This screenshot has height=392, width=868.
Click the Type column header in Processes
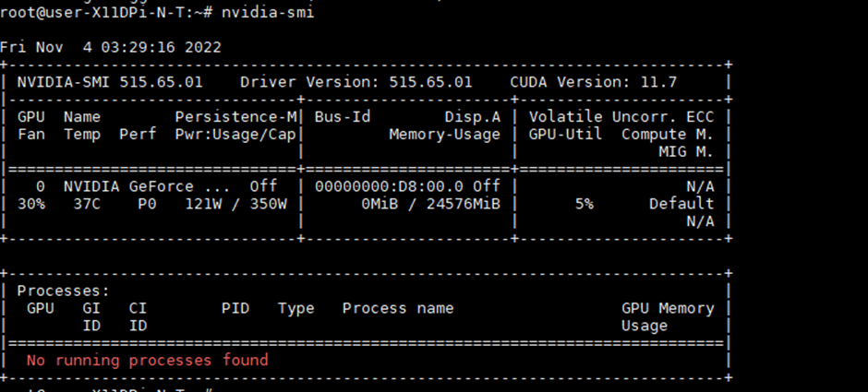[x=295, y=308]
